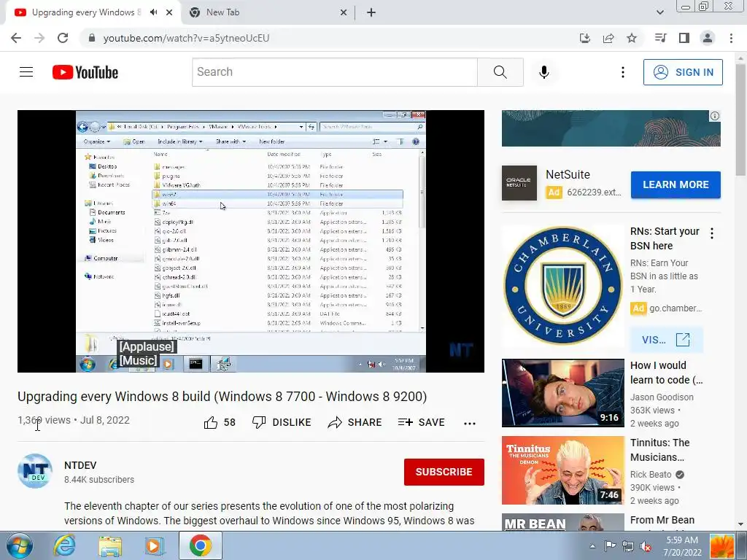The width and height of the screenshot is (747, 560).
Task: Open more actions ellipsis below video
Action: (470, 424)
